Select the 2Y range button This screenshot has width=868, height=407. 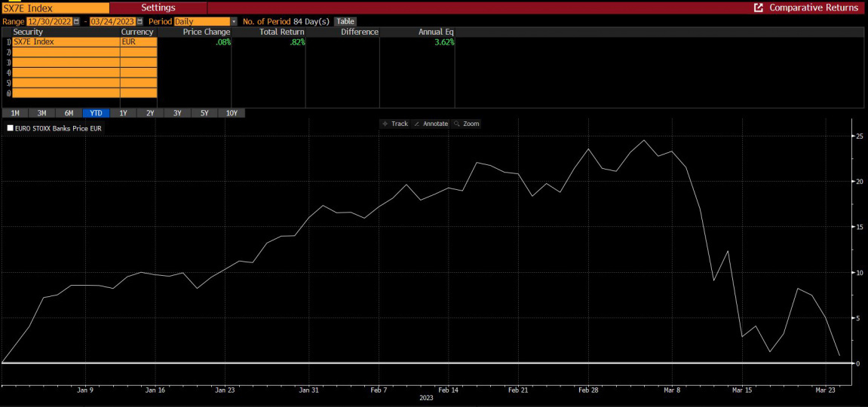tap(151, 113)
